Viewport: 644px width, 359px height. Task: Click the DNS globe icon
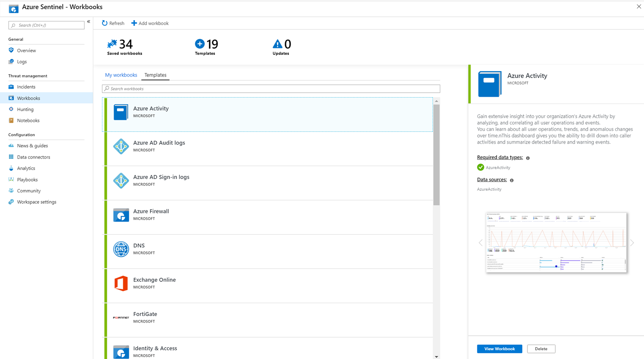[121, 249]
